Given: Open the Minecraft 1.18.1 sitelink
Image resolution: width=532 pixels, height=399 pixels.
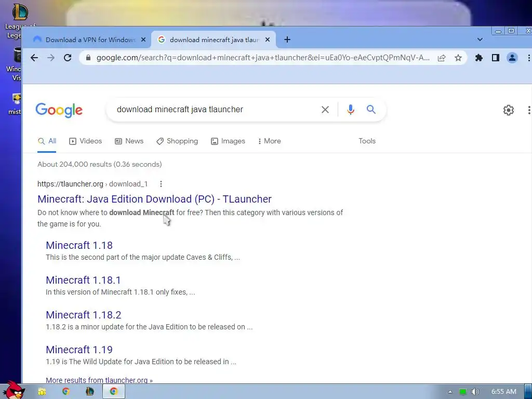Looking at the screenshot, I should point(83,280).
